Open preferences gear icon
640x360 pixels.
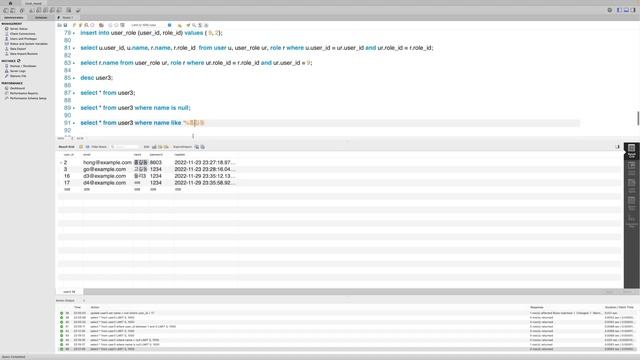point(609,10)
